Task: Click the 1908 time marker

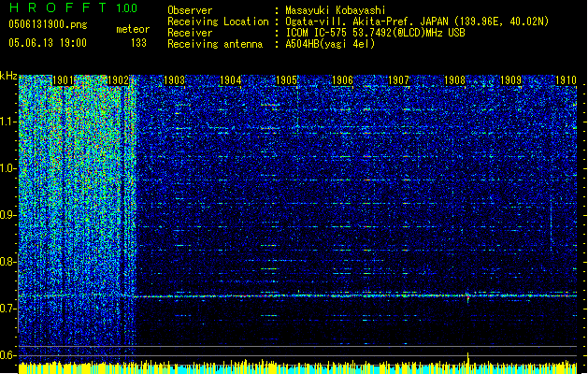Action: coord(454,80)
